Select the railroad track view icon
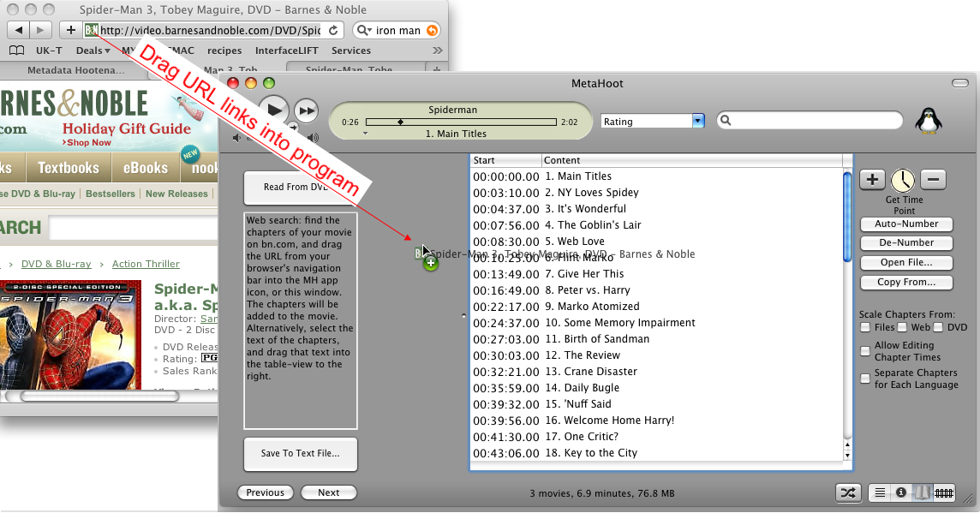Screen dimensions: 980x513 tap(944, 493)
